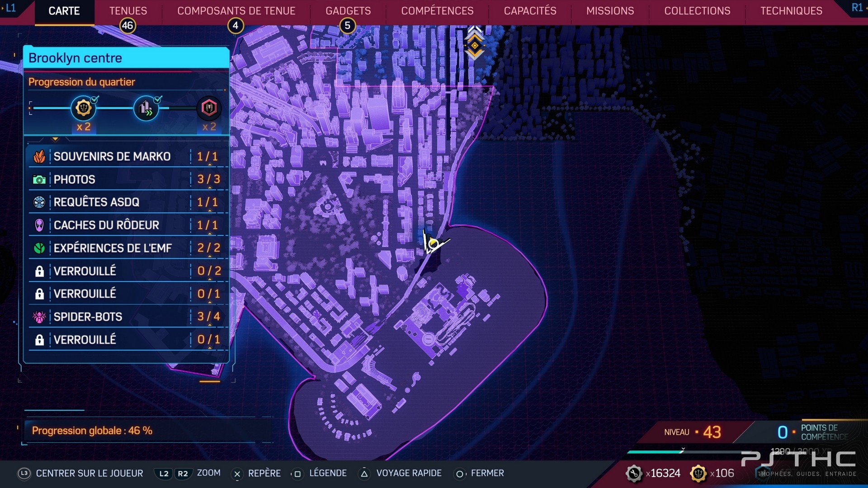The image size is (868, 488).
Task: Click the square button icon beside LÉGENDE
Action: click(x=297, y=474)
